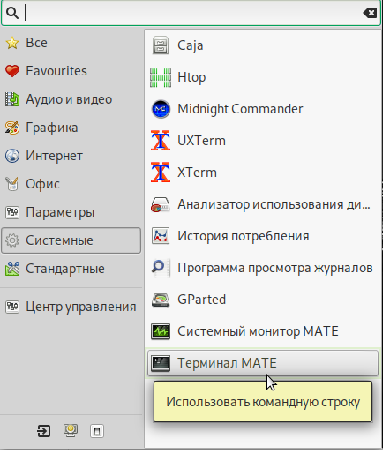Click the magnifier search icon
This screenshot has height=450, width=383.
[x=12, y=13]
